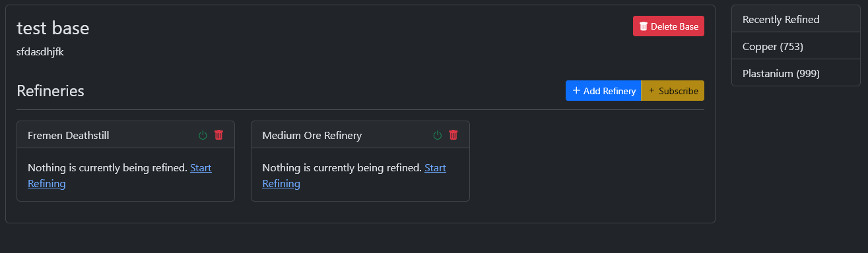Delete Medium Ore Refinery using trash icon
The image size is (868, 253).
453,135
